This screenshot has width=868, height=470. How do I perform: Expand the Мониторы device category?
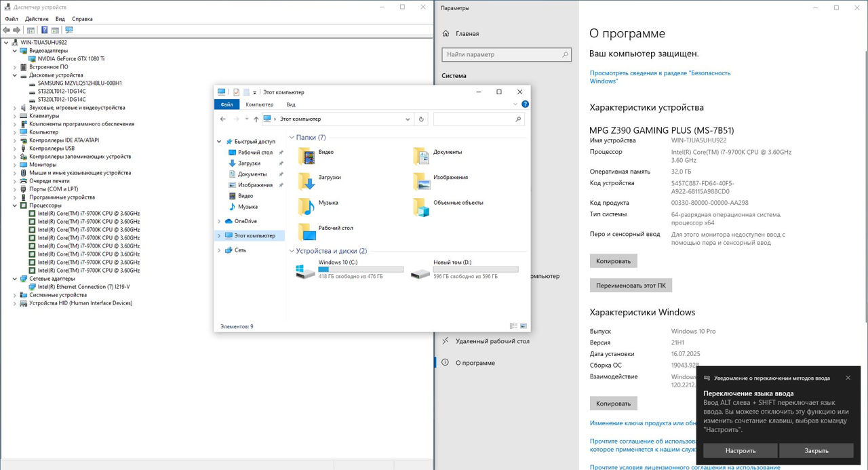[16, 165]
